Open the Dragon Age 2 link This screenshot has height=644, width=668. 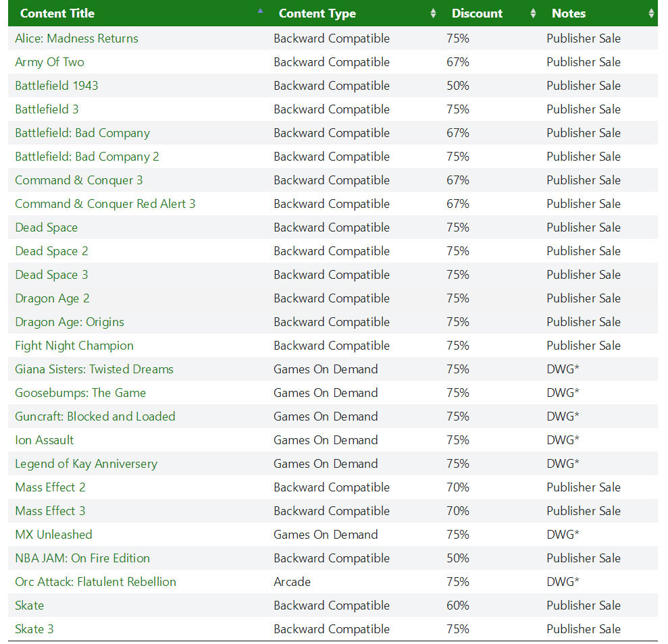tap(53, 298)
